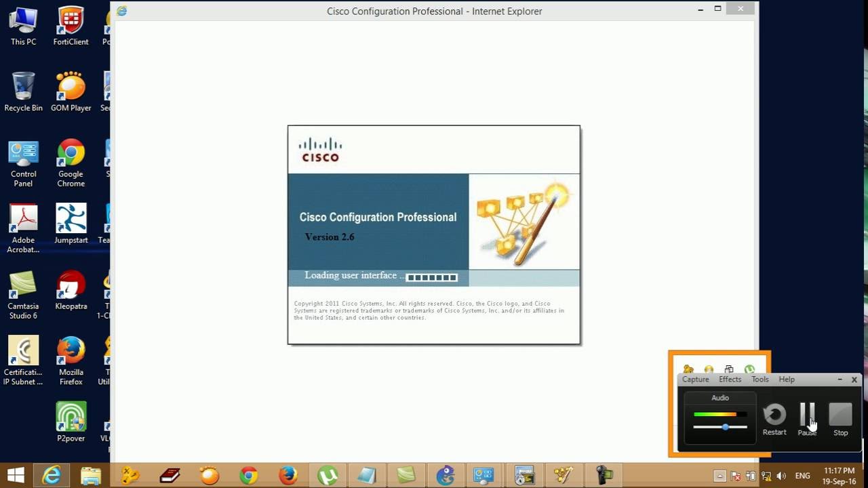Click the recorder audio volume slider handle
The width and height of the screenshot is (868, 488).
click(x=726, y=427)
